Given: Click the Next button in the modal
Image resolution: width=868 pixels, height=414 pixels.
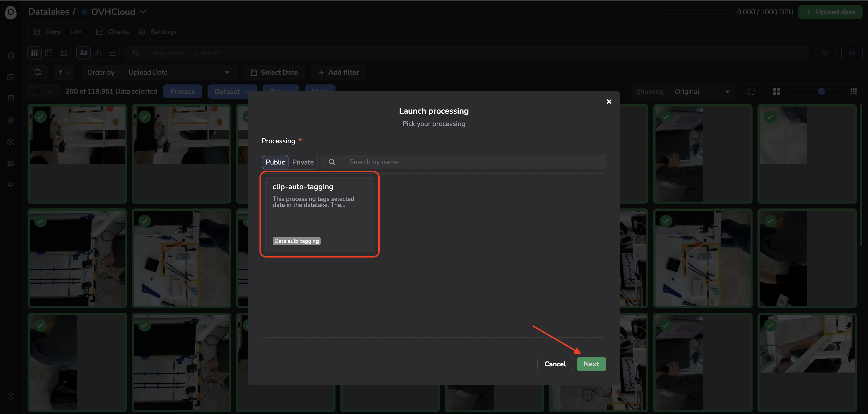Looking at the screenshot, I should (591, 364).
